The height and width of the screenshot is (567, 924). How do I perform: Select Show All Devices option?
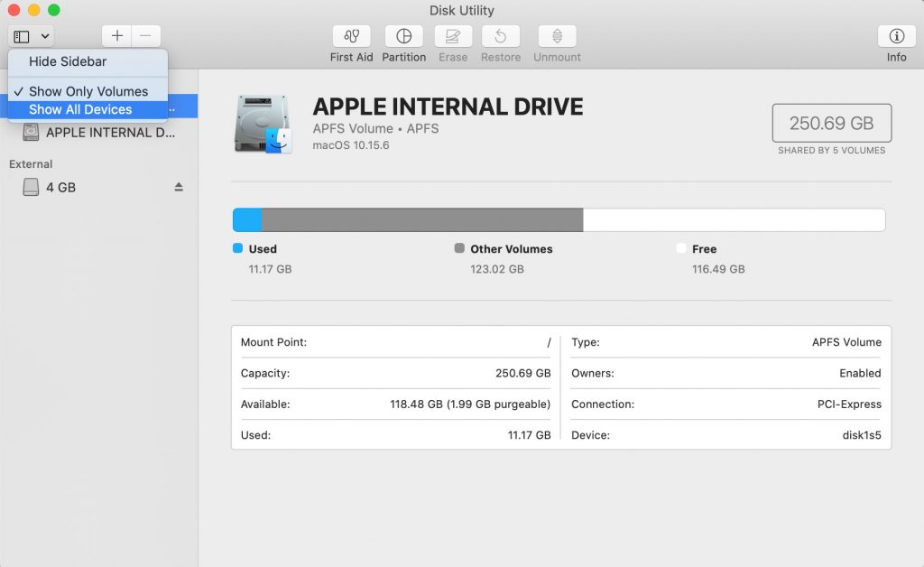pyautogui.click(x=88, y=109)
